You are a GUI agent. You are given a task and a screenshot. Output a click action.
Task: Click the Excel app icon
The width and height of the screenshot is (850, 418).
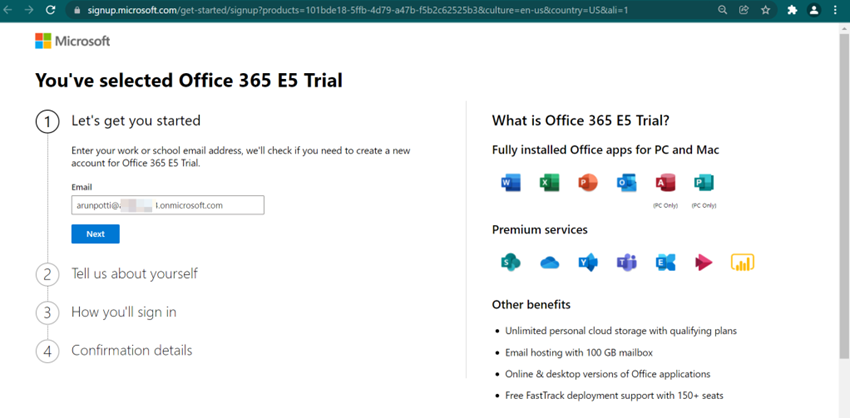[549, 183]
